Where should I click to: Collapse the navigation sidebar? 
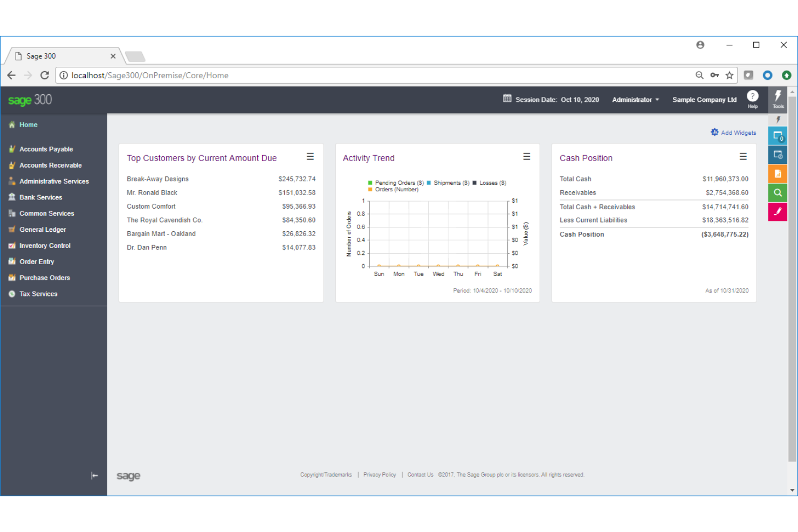94,475
